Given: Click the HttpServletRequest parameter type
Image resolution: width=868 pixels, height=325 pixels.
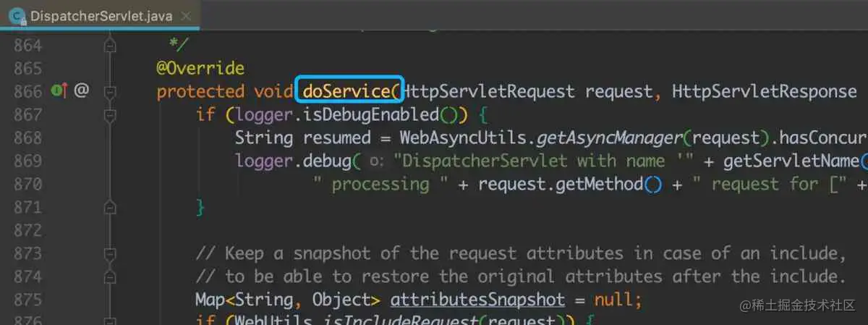Looking at the screenshot, I should [x=488, y=91].
